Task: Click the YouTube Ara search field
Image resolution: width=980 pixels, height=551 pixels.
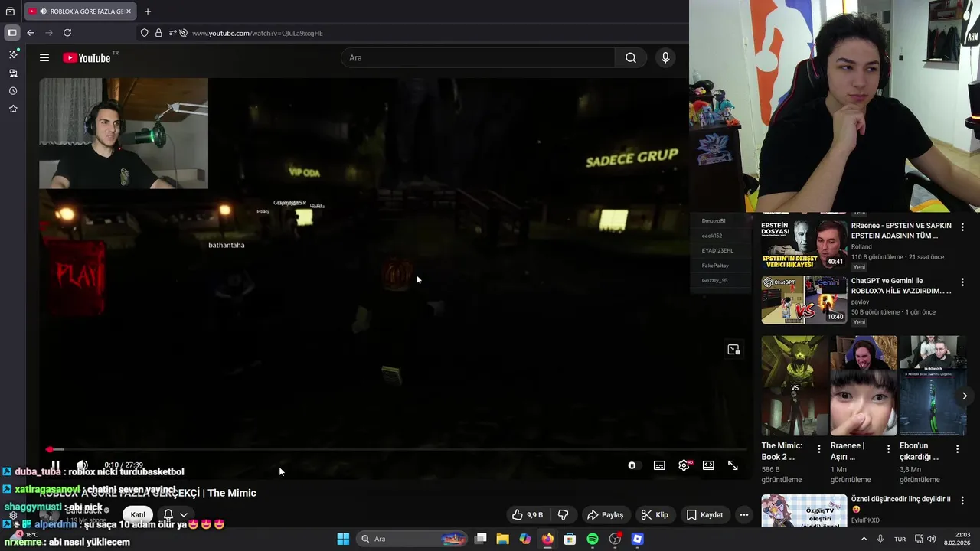Action: click(478, 57)
